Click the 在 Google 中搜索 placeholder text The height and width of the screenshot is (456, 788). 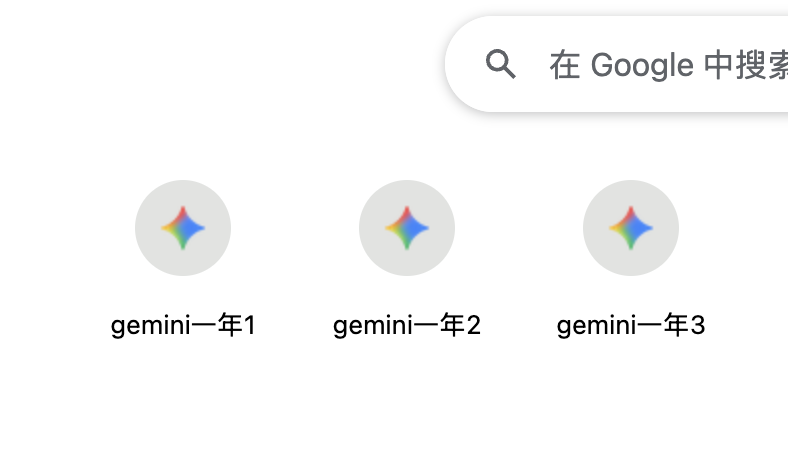pyautogui.click(x=668, y=65)
